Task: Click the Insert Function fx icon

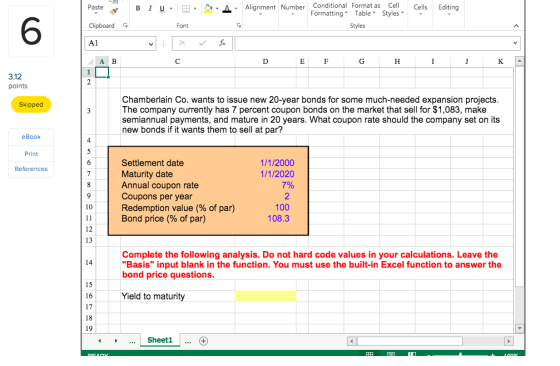Action: [222, 43]
